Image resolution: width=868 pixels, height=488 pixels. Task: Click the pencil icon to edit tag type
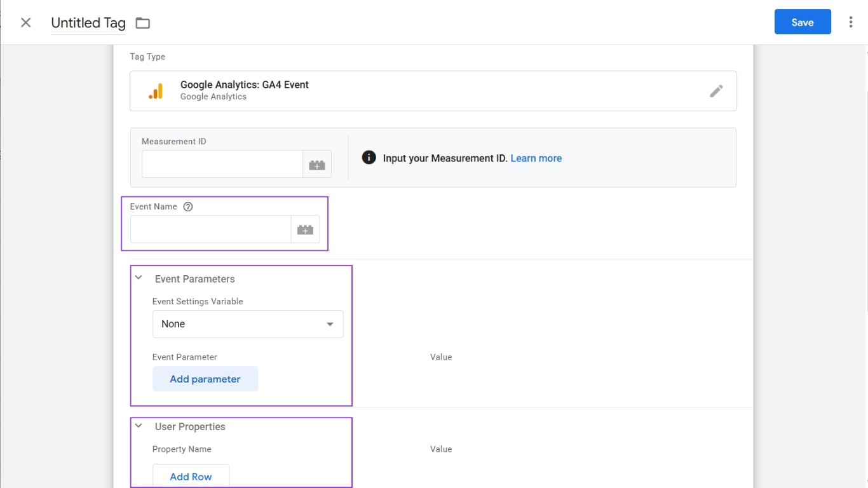(x=716, y=91)
